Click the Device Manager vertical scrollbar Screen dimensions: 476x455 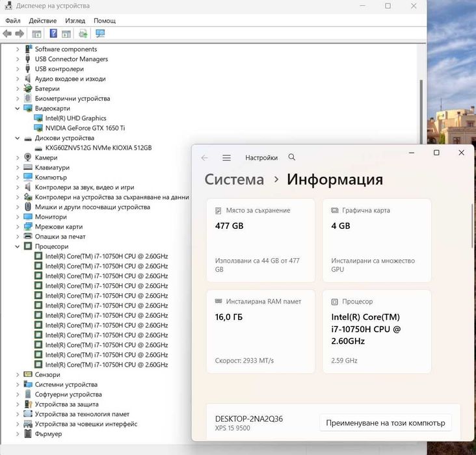421,111
